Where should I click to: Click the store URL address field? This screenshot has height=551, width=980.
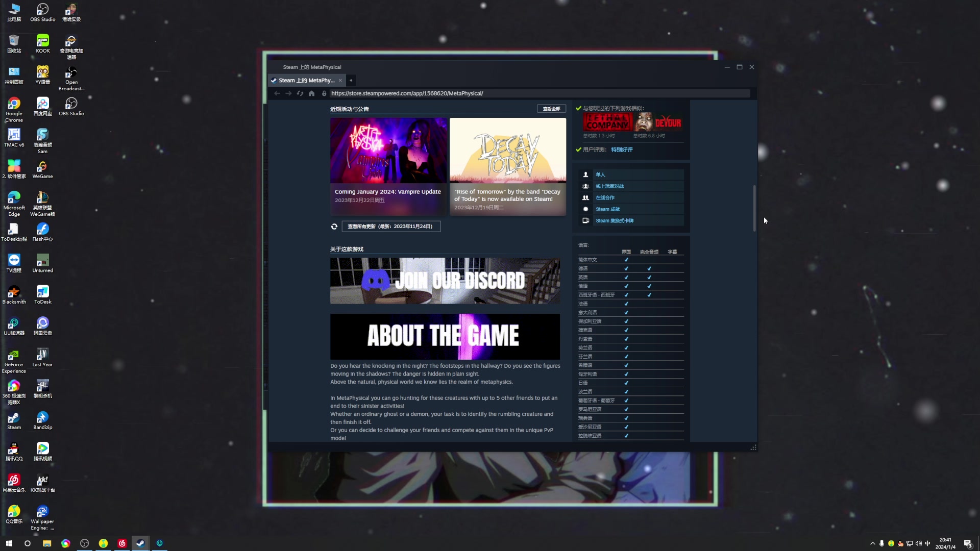tap(540, 93)
